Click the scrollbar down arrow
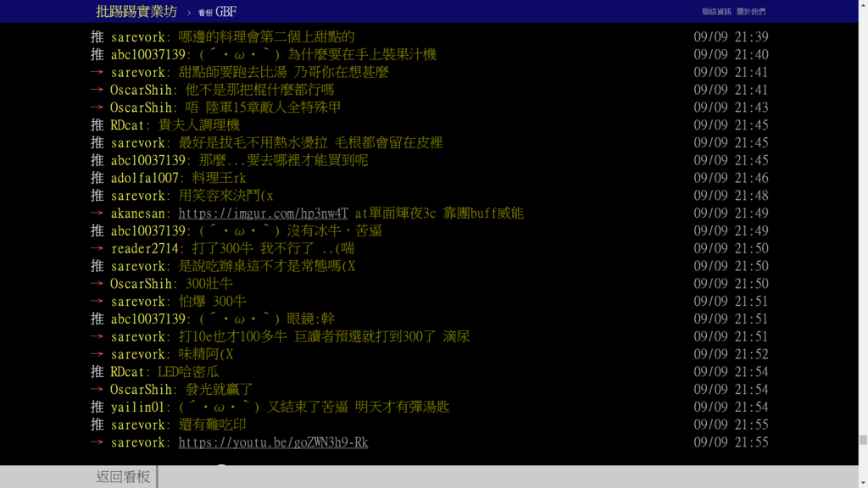This screenshot has height=488, width=868. (x=863, y=484)
